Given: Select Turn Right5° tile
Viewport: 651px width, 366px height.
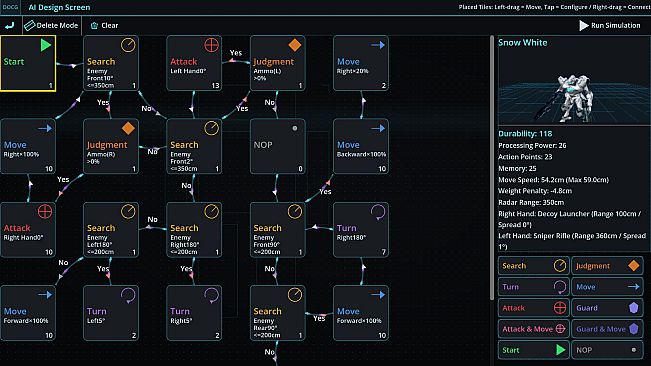Looking at the screenshot, I should pyautogui.click(x=194, y=313).
